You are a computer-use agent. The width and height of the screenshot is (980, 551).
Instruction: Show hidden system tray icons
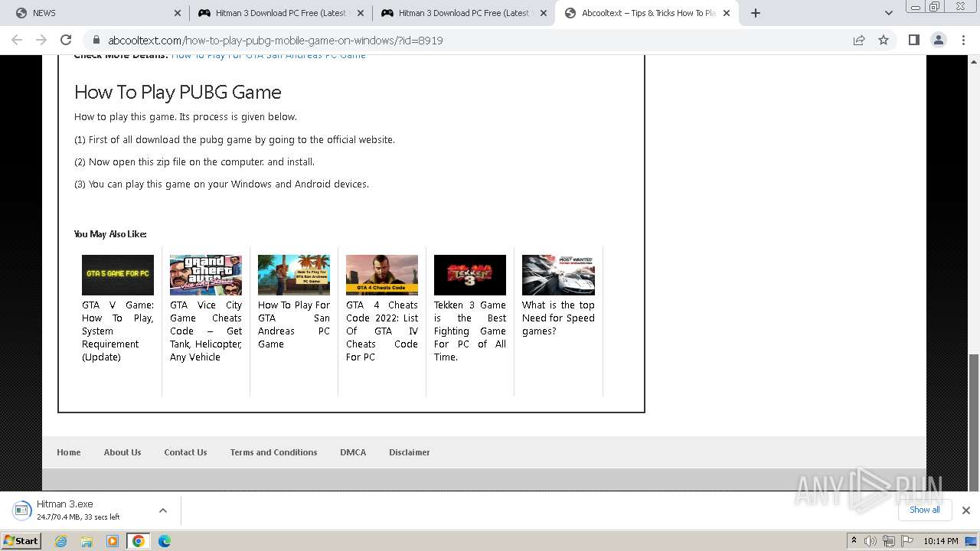[x=854, y=541]
